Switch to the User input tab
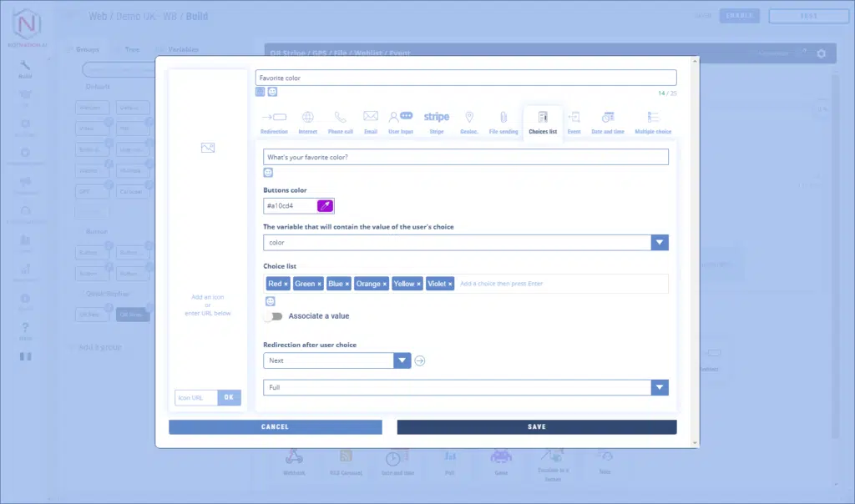This screenshot has height=504, width=855. (401, 118)
